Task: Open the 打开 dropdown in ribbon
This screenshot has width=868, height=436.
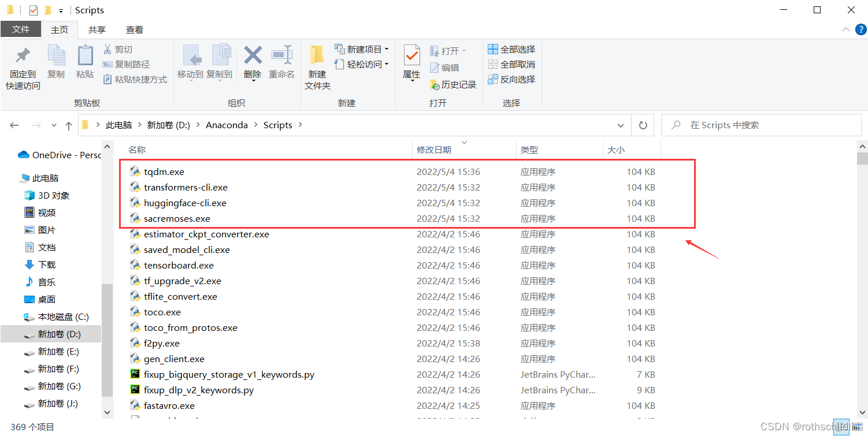Action: (x=448, y=51)
